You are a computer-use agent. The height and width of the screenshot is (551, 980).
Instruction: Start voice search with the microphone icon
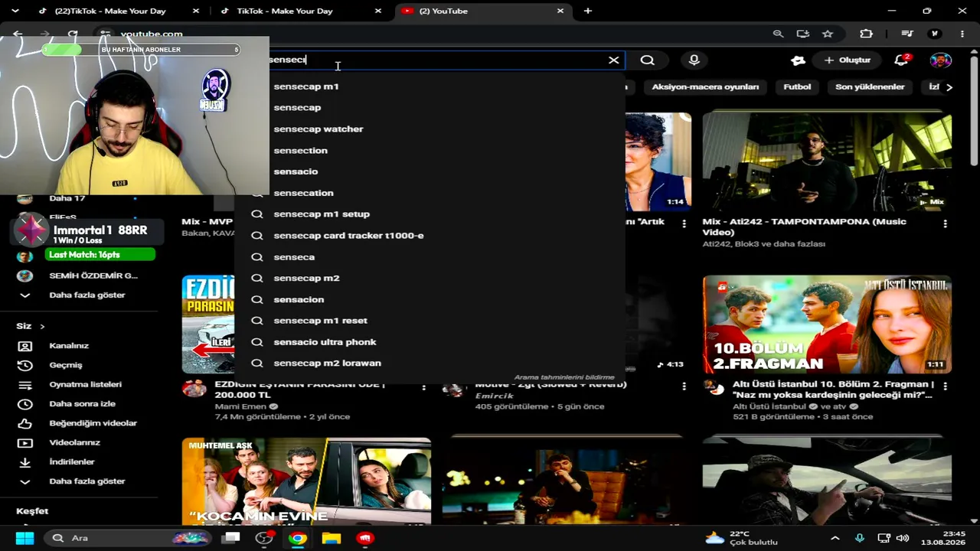(x=694, y=60)
